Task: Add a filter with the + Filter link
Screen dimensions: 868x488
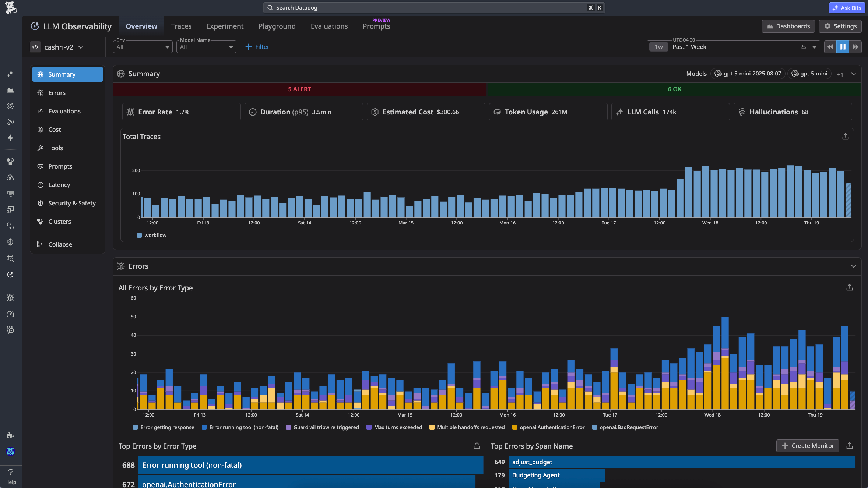Action: [x=257, y=47]
